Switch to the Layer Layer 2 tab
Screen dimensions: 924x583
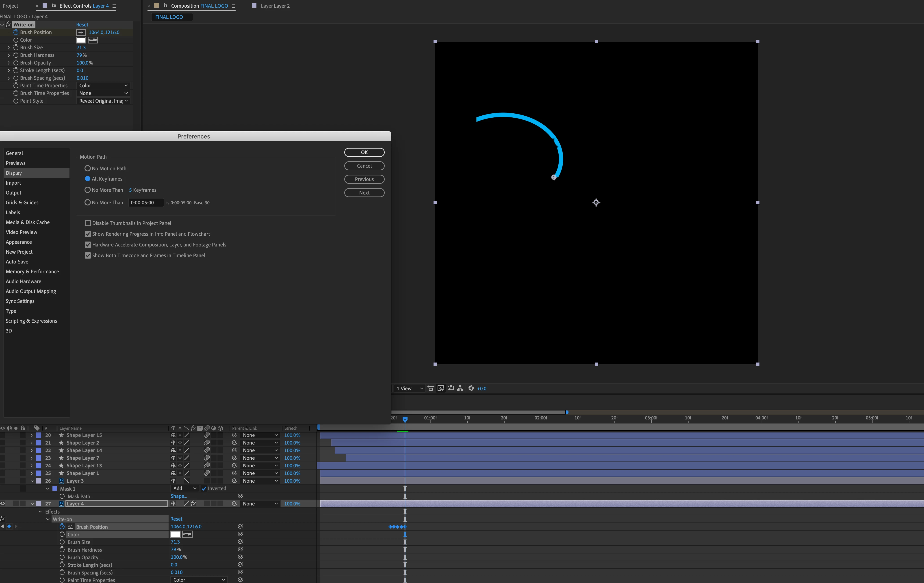pyautogui.click(x=275, y=6)
